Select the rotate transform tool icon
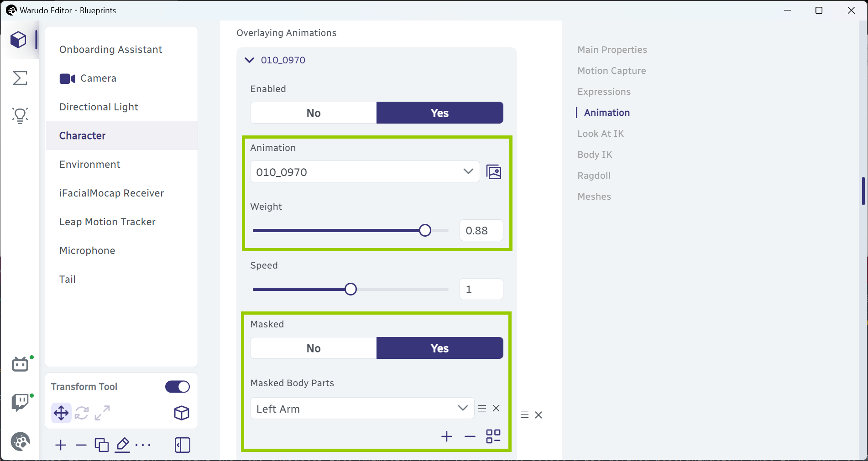This screenshot has width=868, height=461. click(x=82, y=413)
